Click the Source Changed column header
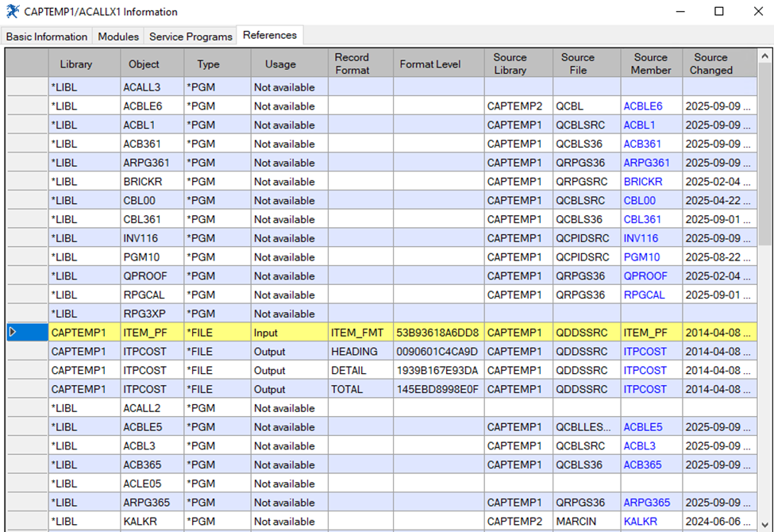The image size is (774, 532). [x=710, y=64]
